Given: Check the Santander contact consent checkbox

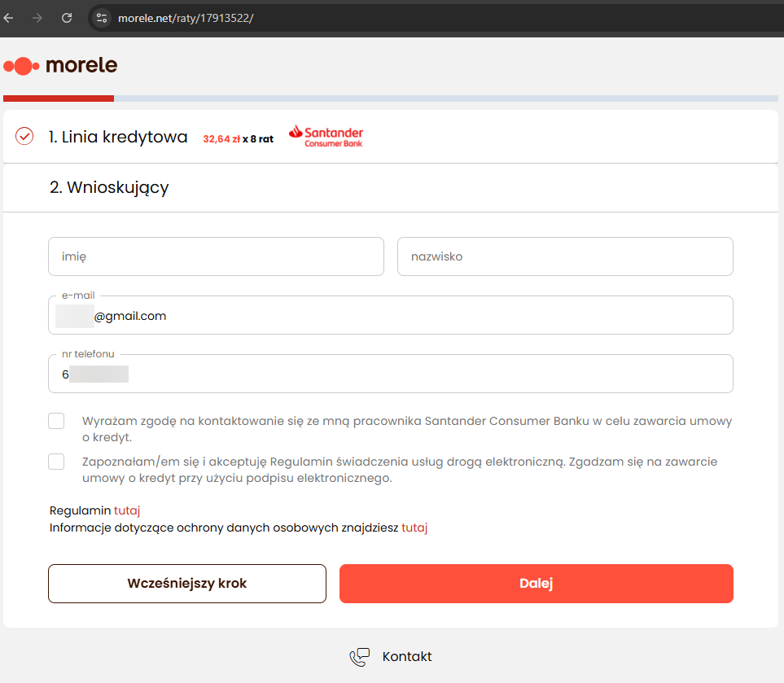Looking at the screenshot, I should click(56, 421).
